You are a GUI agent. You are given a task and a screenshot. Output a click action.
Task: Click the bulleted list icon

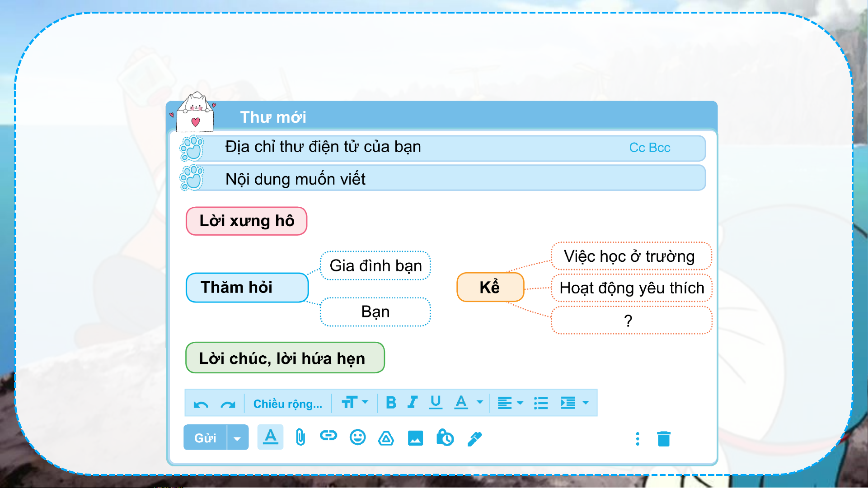click(541, 403)
